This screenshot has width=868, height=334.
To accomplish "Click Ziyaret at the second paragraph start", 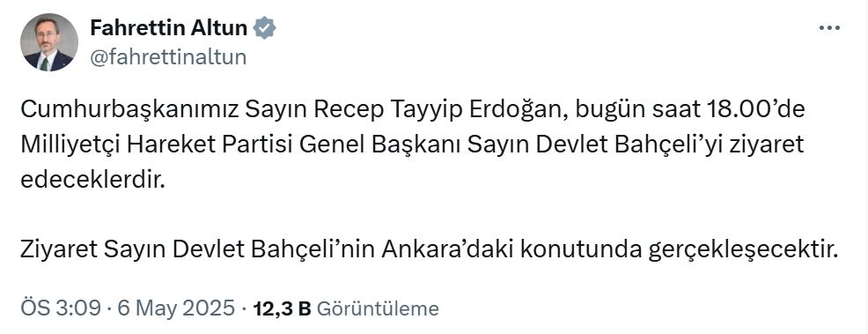I will click(x=59, y=249).
